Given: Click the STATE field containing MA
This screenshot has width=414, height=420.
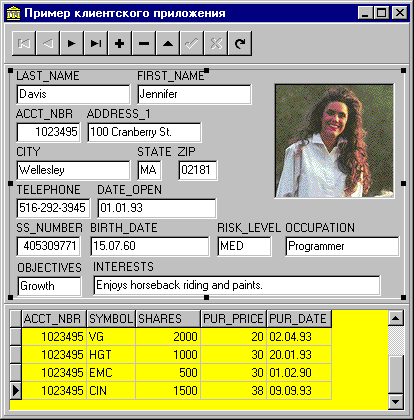Looking at the screenshot, I should (149, 170).
